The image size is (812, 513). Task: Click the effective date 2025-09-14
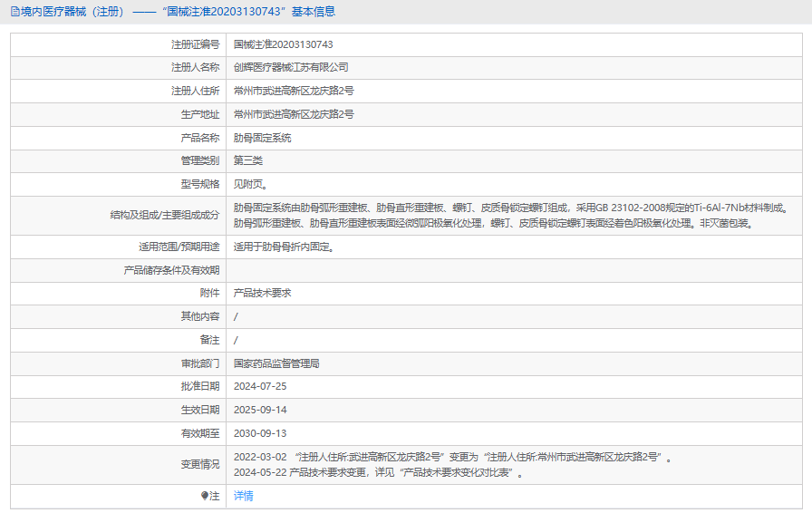coord(260,411)
